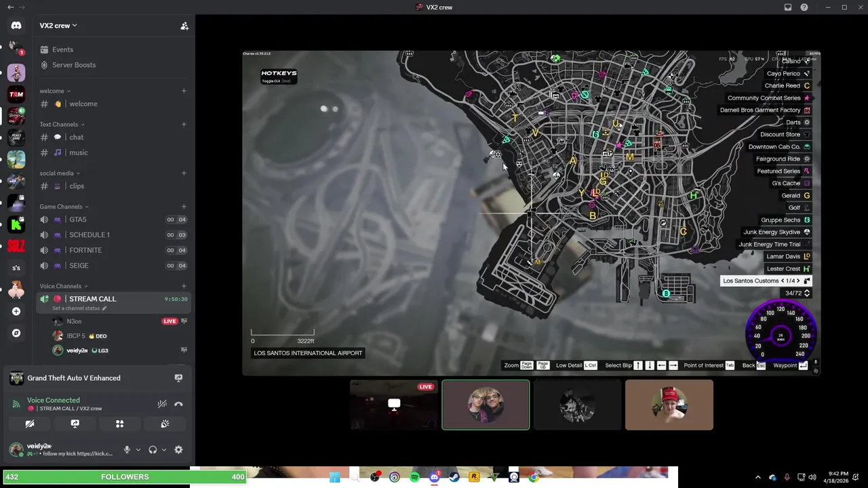Select the STREAM CALL voice channel
868x488 pixels.
click(x=113, y=302)
